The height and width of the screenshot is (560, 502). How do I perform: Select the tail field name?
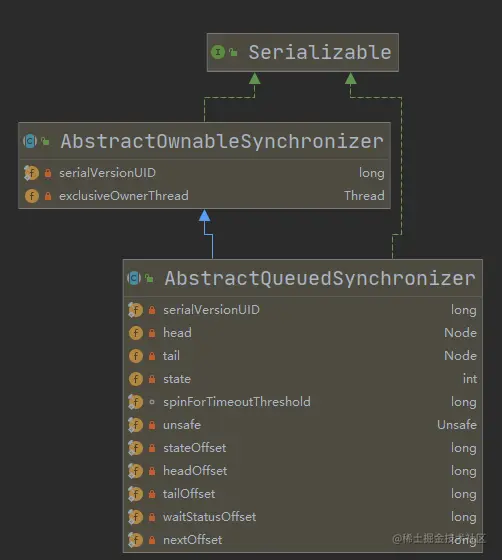click(x=171, y=356)
